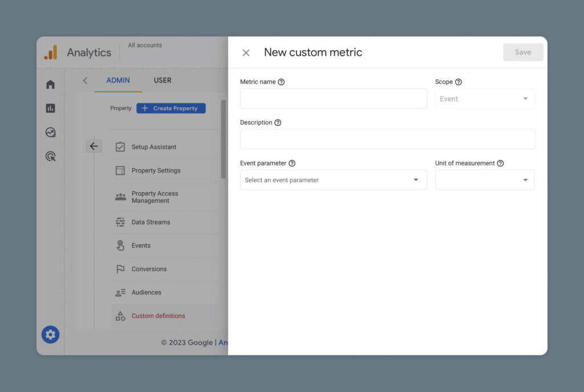This screenshot has width=584, height=392.
Task: Open the Explore icon in sidebar
Action: [x=50, y=132]
